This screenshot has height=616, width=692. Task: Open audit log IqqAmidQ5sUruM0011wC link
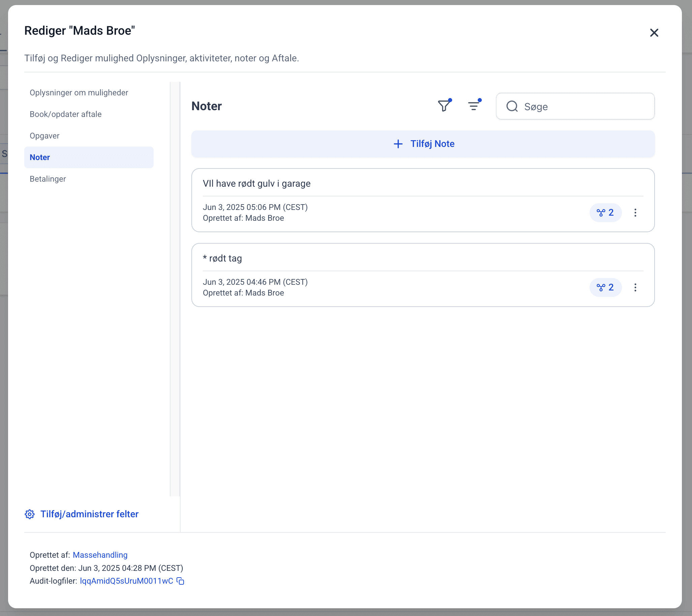pos(126,581)
